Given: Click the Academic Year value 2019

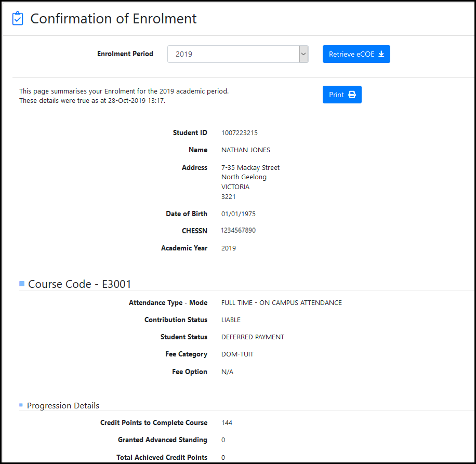Looking at the screenshot, I should (x=228, y=248).
